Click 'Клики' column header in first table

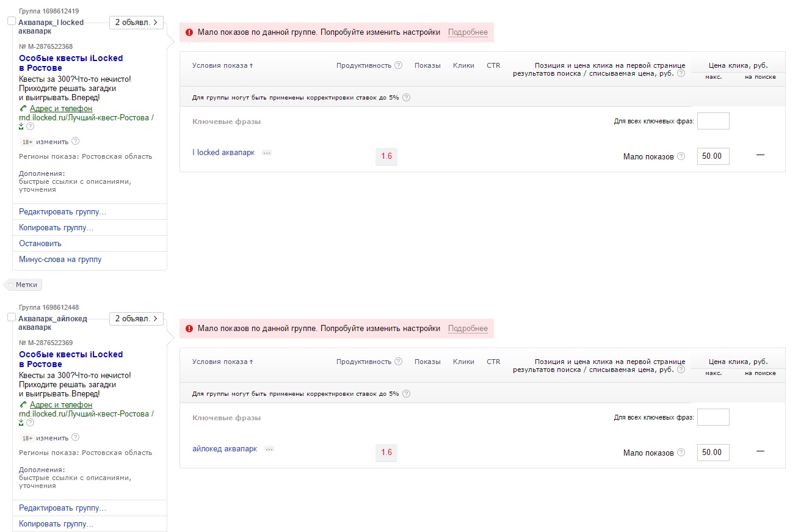pos(464,65)
